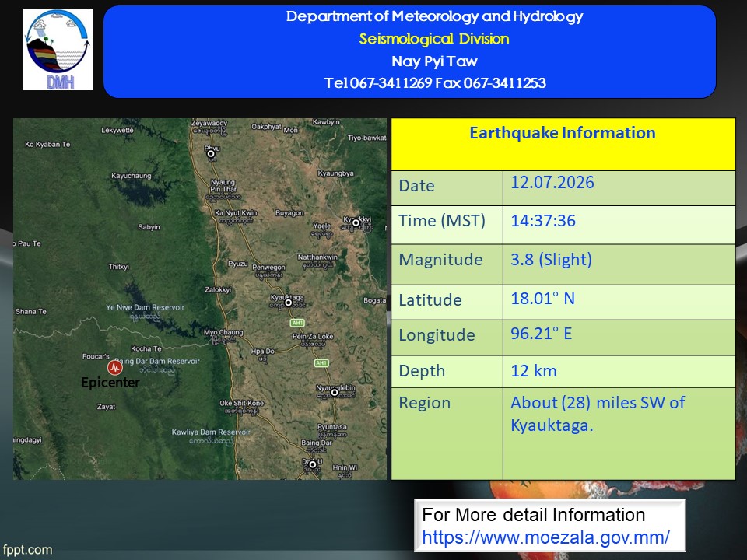This screenshot has width=747, height=560.
Task: Click the 'Time (MST)' row label
Action: [442, 221]
